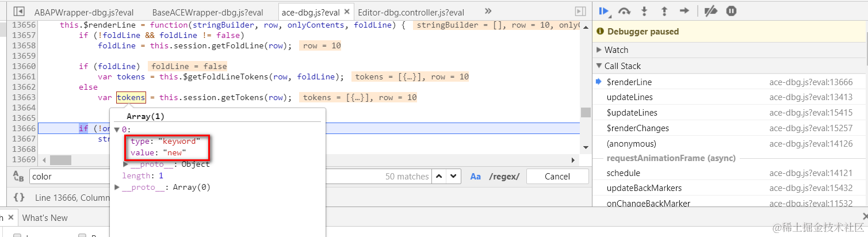The width and height of the screenshot is (868, 237).
Task: Click line number 13660 in gutter
Action: tap(24, 66)
